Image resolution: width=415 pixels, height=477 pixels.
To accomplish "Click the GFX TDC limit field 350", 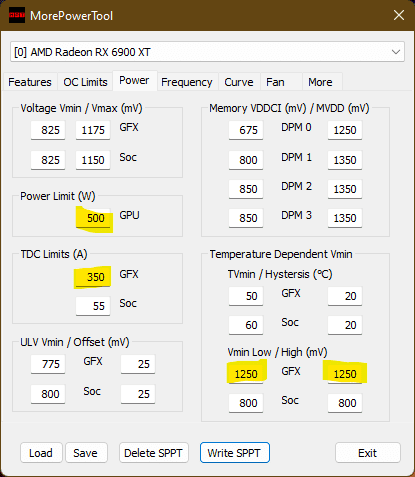I will pyautogui.click(x=93, y=277).
